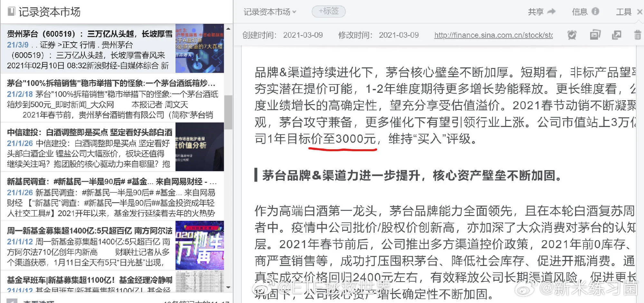Screen dimensions: 644x303
Task: Click the 信息 label in the toolbar
Action: 580,12
